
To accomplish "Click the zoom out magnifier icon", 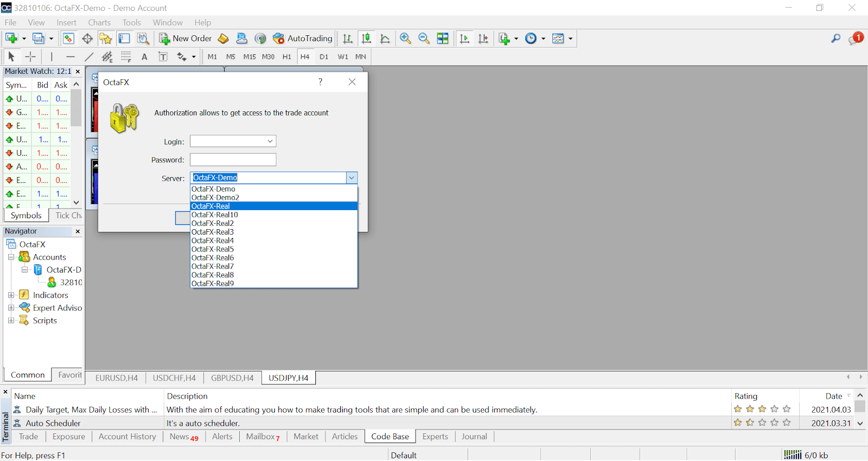I will coord(424,39).
